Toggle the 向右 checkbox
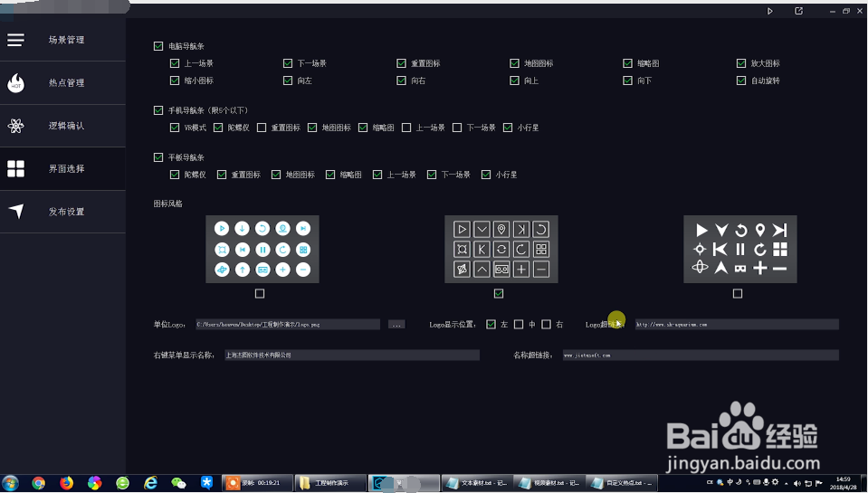 (x=401, y=81)
